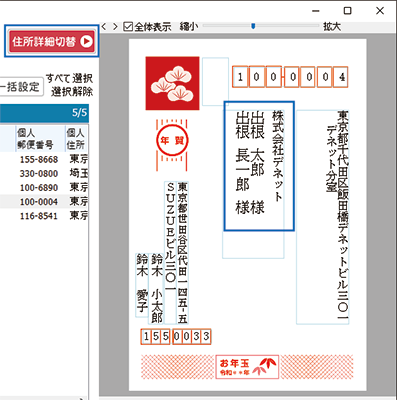Image resolution: width=397 pixels, height=400 pixels.
Task: Toggle the 全体表示 checkbox
Action: coord(128,27)
